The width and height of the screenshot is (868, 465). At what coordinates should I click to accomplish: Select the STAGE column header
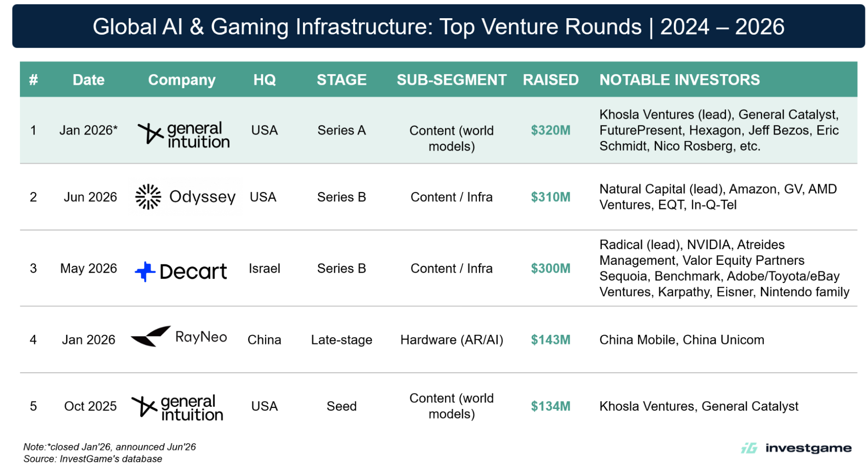coord(341,80)
